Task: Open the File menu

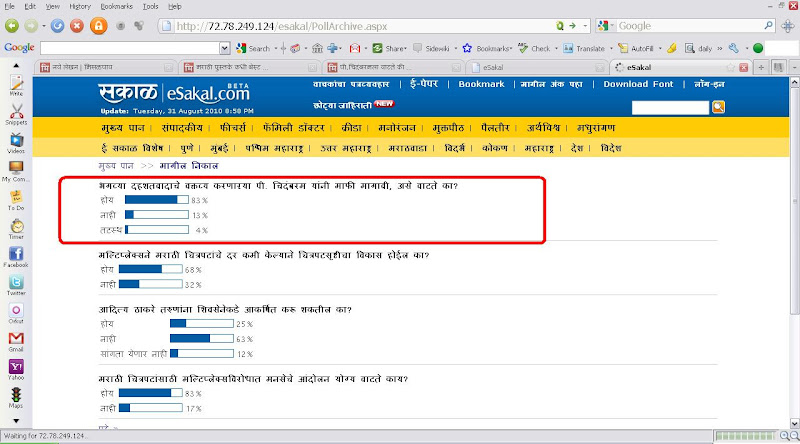Action: 9,6
